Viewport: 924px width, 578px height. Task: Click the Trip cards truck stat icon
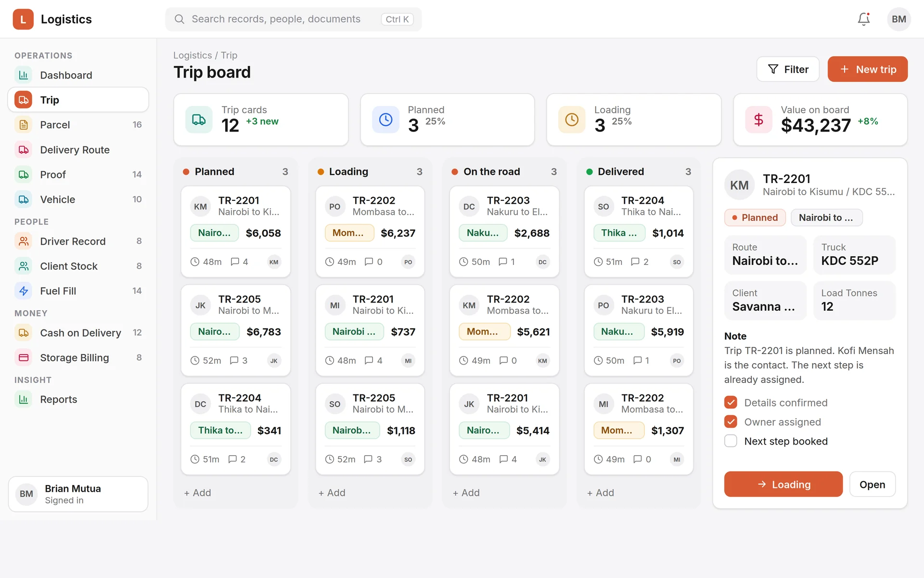[x=199, y=119]
